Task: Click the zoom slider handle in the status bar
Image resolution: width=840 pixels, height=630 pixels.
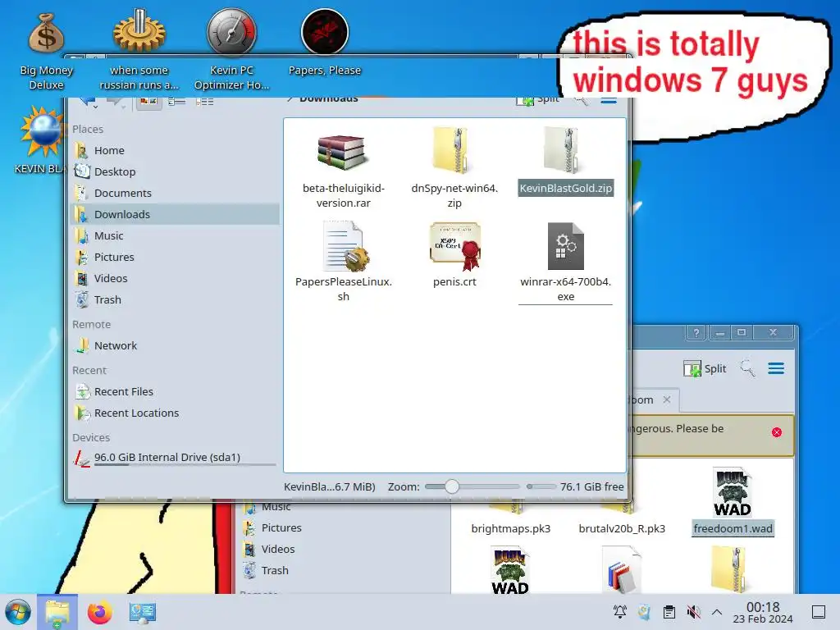Action: [x=452, y=486]
